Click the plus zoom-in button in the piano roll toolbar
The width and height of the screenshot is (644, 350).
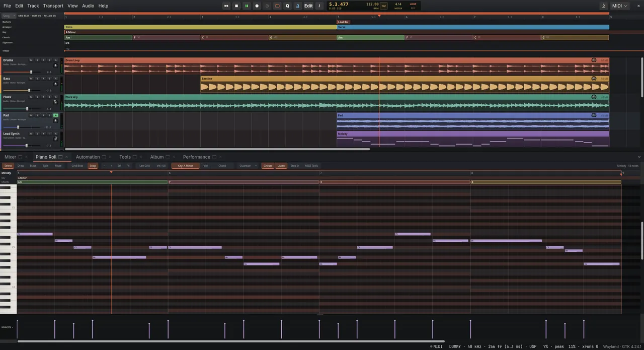coord(111,166)
